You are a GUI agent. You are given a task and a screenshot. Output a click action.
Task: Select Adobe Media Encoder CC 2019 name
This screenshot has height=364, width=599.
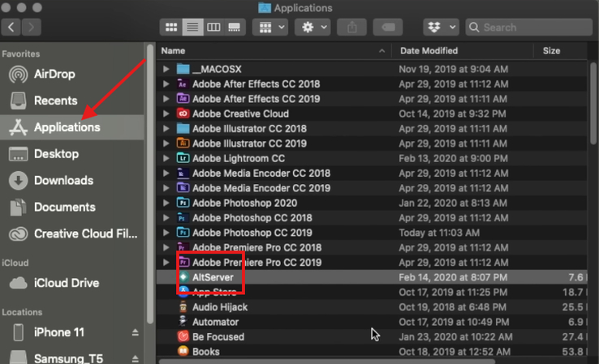261,188
